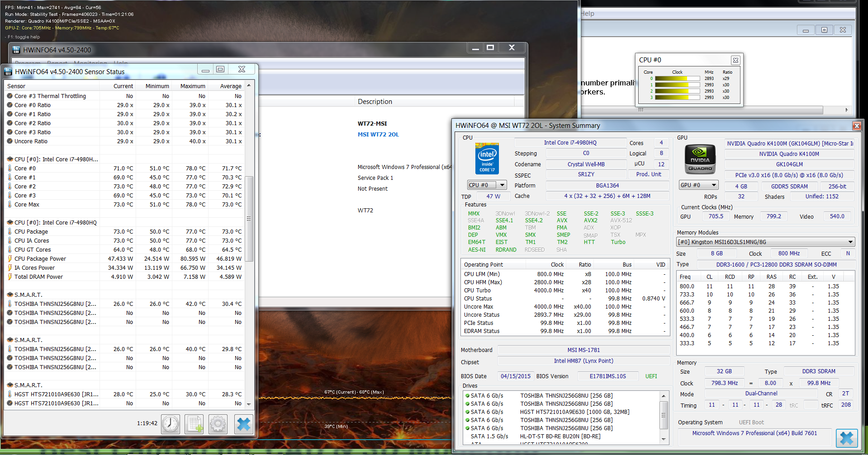The image size is (868, 455).
Task: Click the E1781IMS.10S BIOS version field
Action: (607, 376)
